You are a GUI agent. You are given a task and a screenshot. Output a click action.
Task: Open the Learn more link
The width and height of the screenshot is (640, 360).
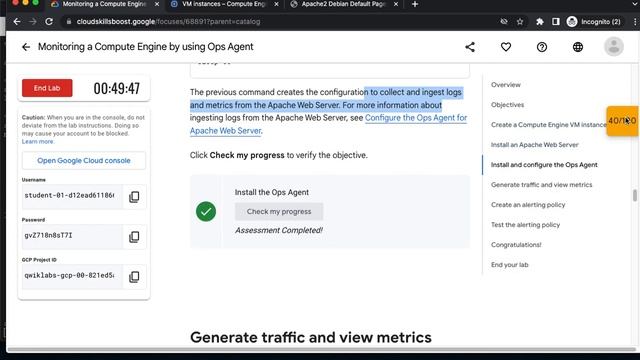coord(38,141)
